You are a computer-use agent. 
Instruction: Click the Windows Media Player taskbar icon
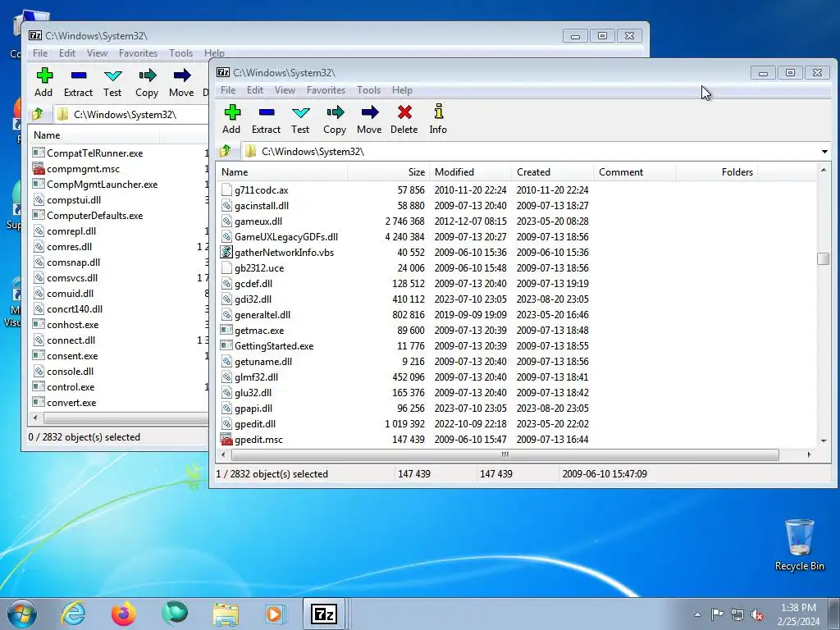[276, 614]
